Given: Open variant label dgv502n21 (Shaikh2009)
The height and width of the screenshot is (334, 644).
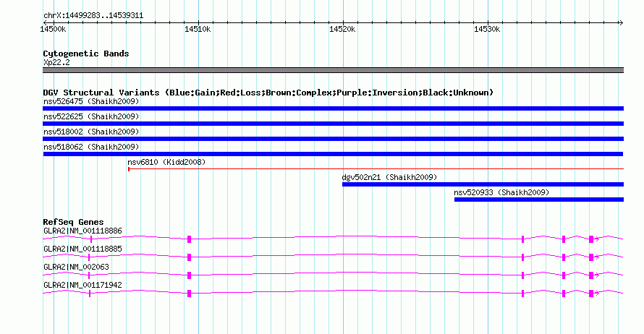Looking at the screenshot, I should tap(389, 177).
